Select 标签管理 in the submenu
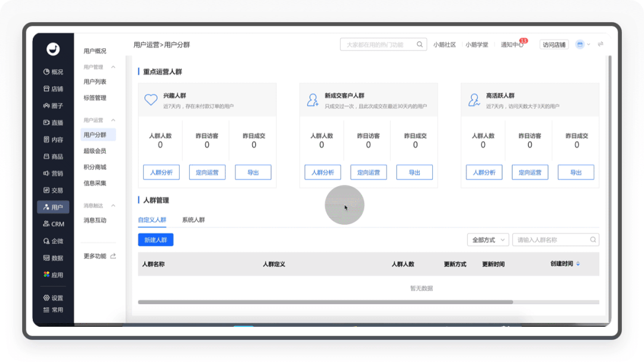The height and width of the screenshot is (362, 644). tap(95, 98)
